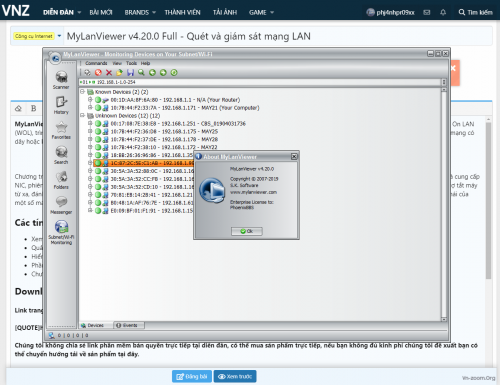Viewport: 500px width, 385px height.
Task: Click the status bar icon in MyLanViewer
Action: [x=51, y=335]
